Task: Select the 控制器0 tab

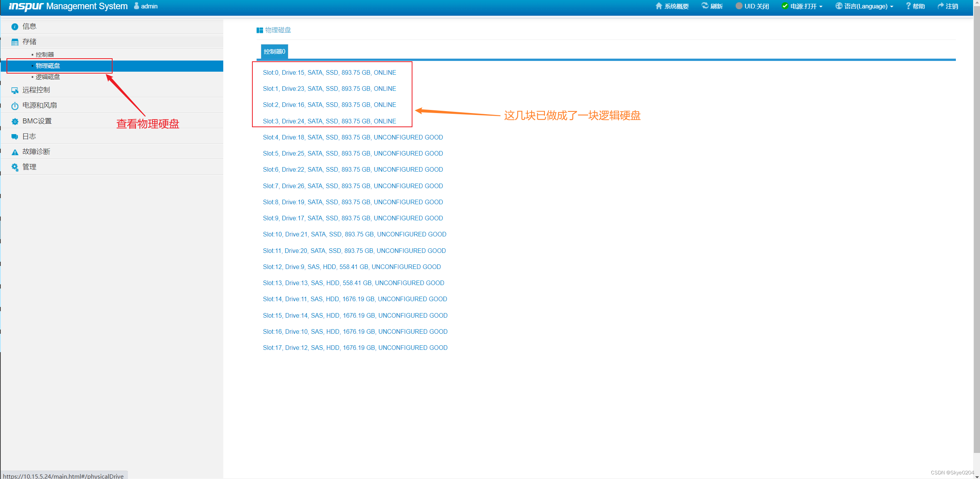Action: coord(274,52)
